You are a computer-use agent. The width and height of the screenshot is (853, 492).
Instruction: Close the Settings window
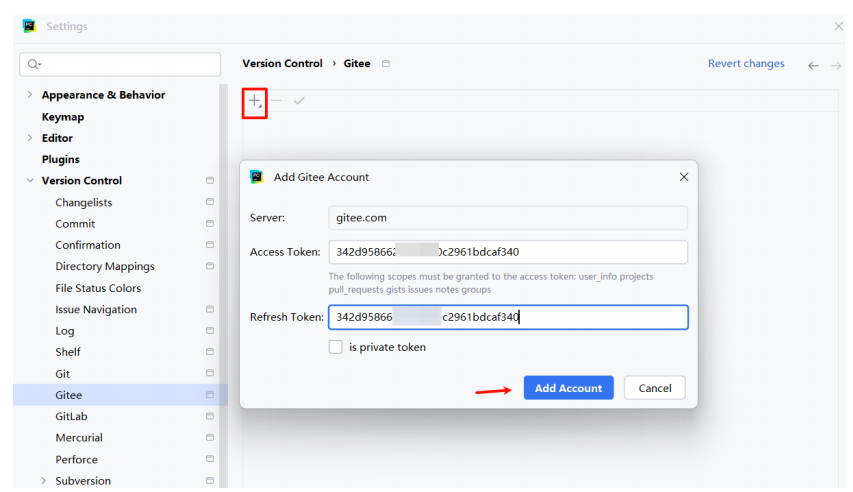[838, 26]
